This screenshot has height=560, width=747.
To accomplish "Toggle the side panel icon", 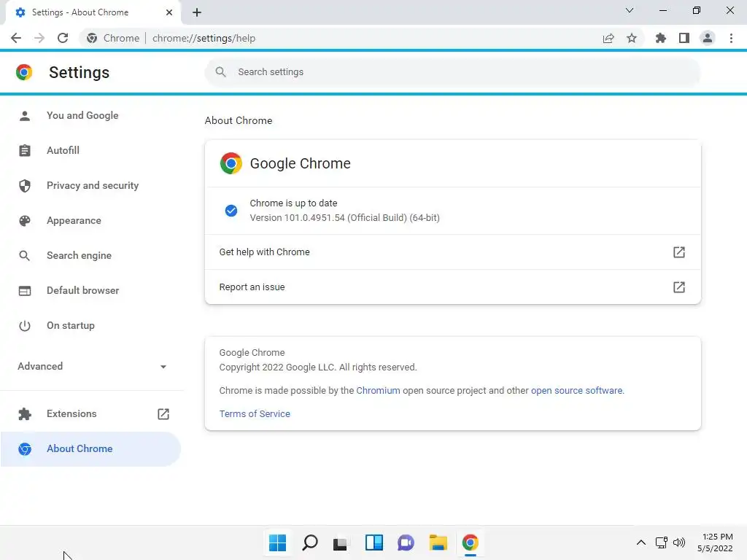I will (684, 38).
